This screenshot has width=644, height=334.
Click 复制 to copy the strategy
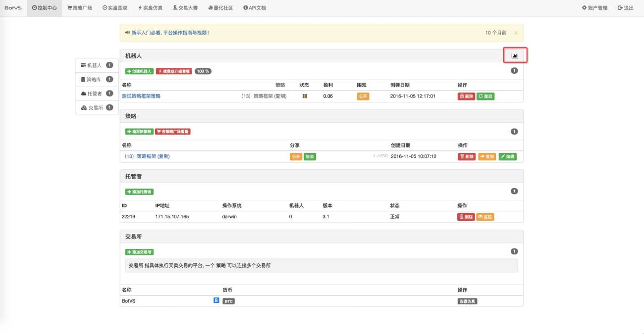(487, 156)
